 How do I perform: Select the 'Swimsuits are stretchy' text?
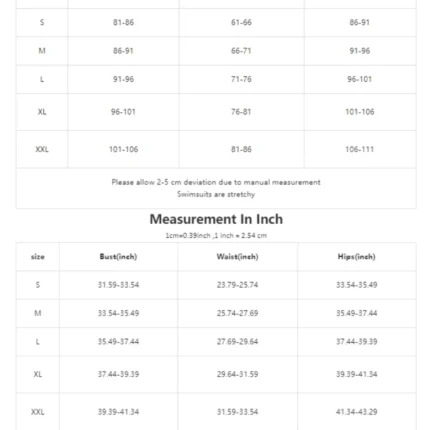click(216, 194)
